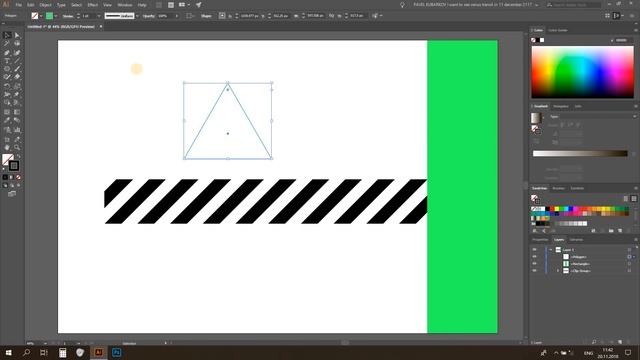640x360 pixels.
Task: Select the Eraser tool
Action: click(x=17, y=77)
